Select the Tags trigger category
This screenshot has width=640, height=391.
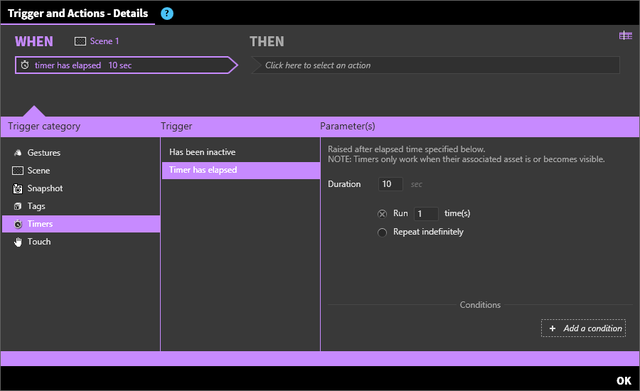(81, 206)
